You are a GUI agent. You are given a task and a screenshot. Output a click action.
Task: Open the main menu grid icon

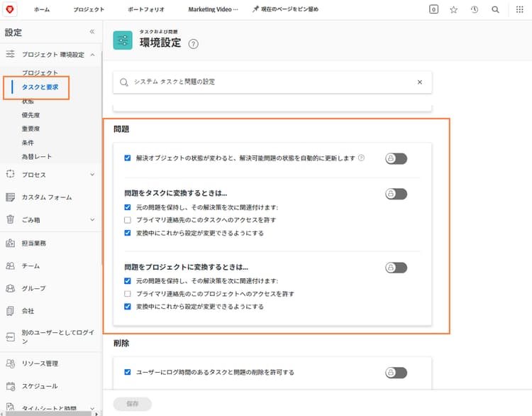519,9
